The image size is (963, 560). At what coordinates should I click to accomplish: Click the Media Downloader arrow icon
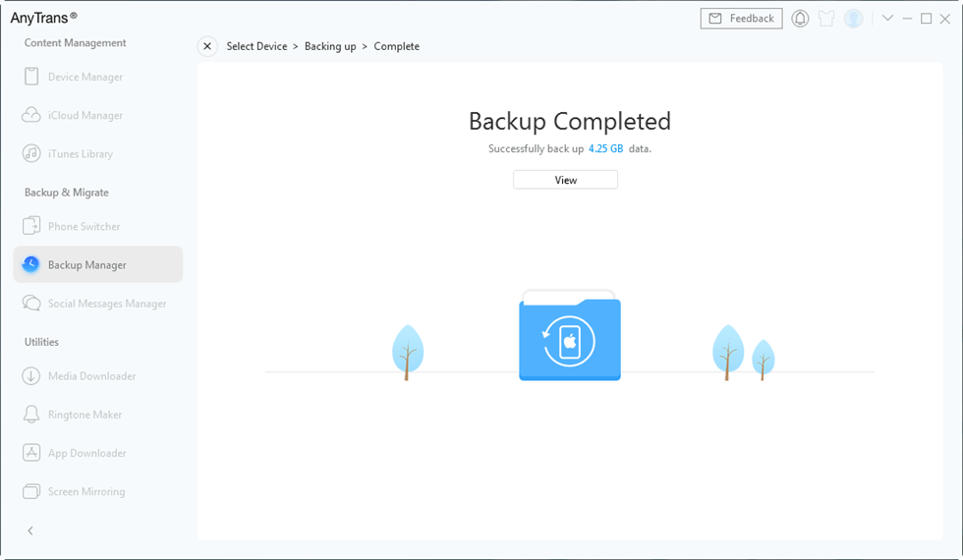tap(31, 375)
